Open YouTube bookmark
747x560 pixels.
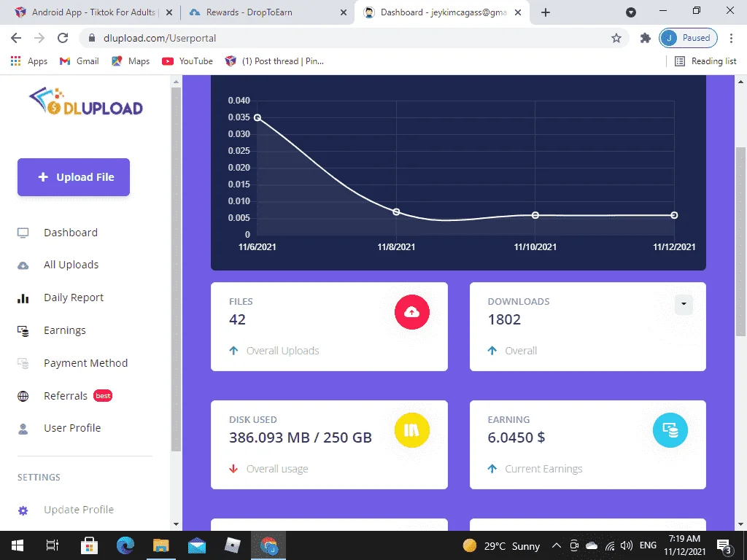187,61
